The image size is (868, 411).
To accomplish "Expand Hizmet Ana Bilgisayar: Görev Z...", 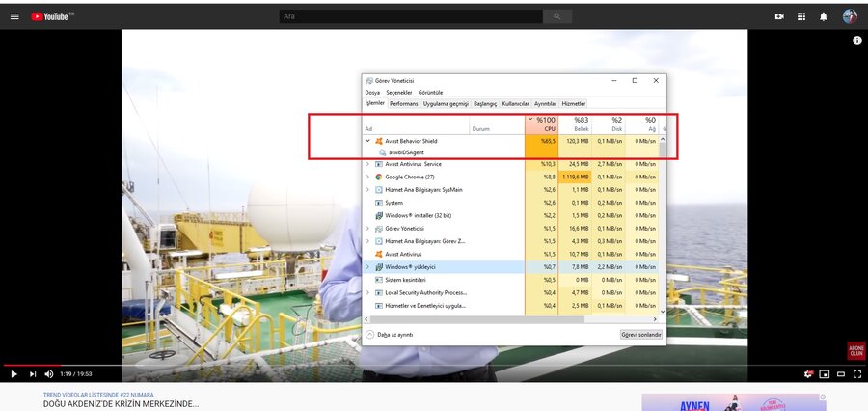I will point(367,241).
